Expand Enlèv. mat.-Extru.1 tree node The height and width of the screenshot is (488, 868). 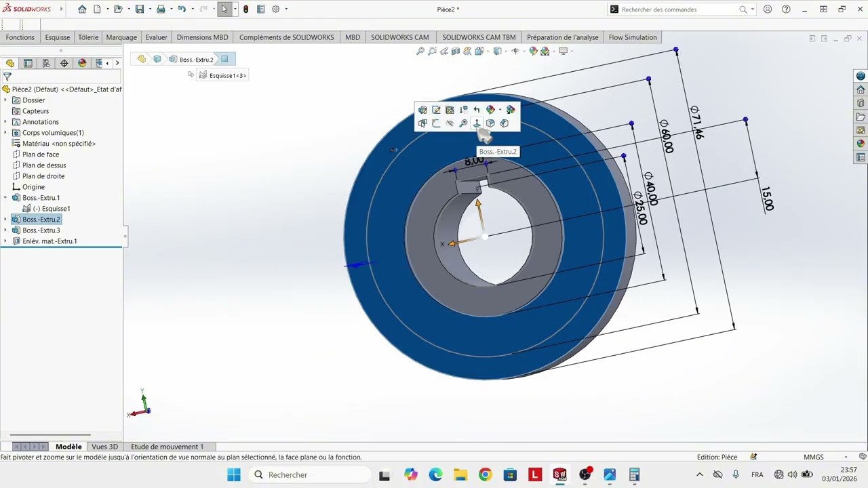click(x=5, y=241)
